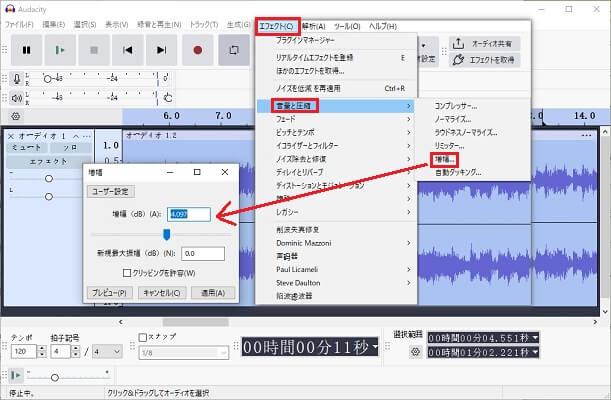
Task: Open the ファイル(F) menu
Action: tap(19, 25)
